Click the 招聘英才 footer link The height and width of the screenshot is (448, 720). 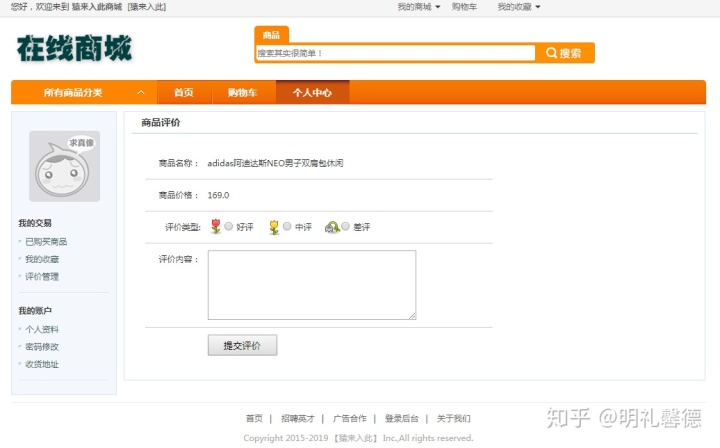tap(298, 418)
